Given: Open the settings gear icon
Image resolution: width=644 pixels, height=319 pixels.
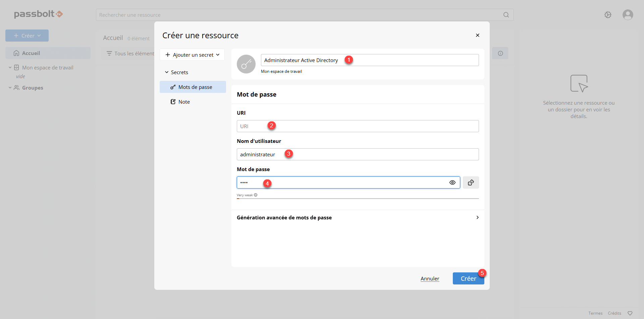Looking at the screenshot, I should point(608,15).
